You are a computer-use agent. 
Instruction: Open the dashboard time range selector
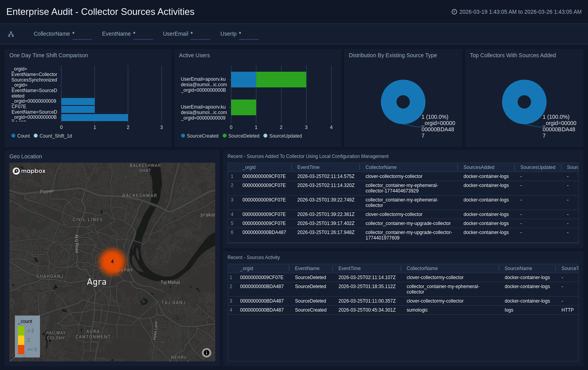point(520,12)
